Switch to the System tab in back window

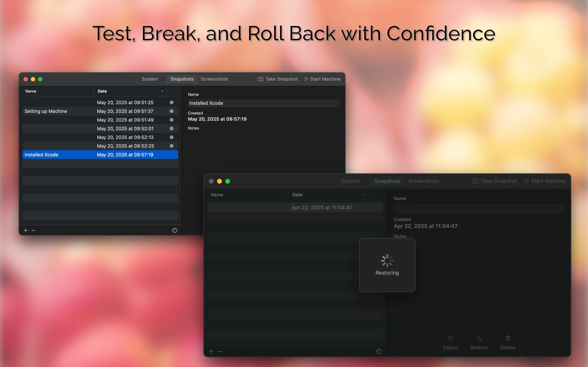click(x=150, y=79)
